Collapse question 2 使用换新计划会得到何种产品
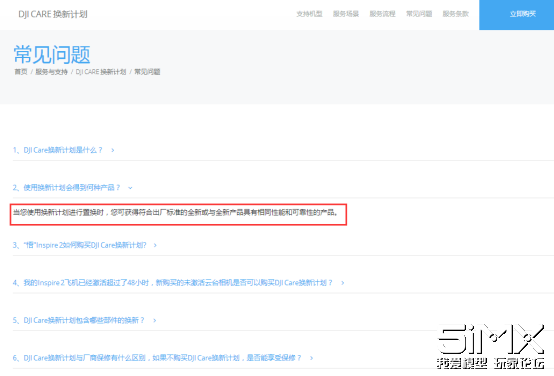This screenshot has width=554, height=376. point(66,188)
